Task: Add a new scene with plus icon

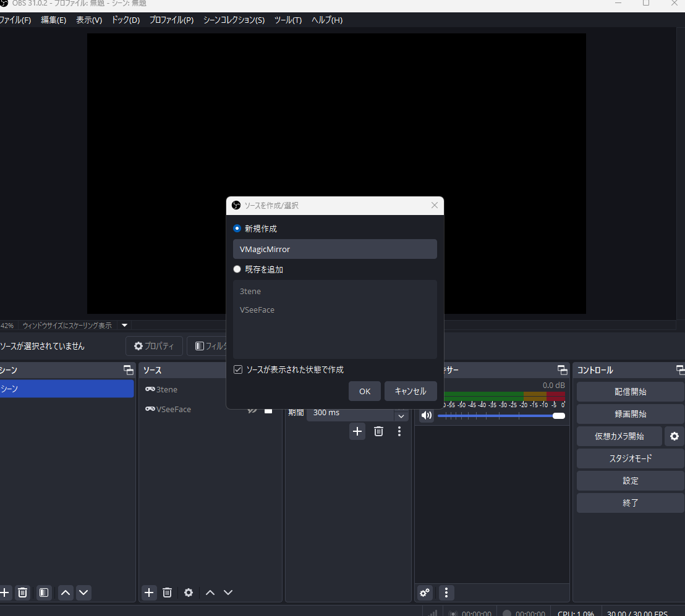Action: coord(4,593)
